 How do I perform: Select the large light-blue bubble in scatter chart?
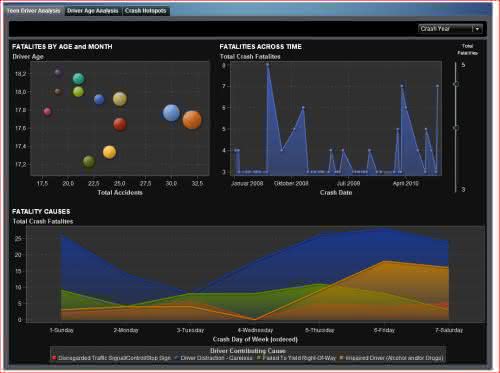pos(171,113)
